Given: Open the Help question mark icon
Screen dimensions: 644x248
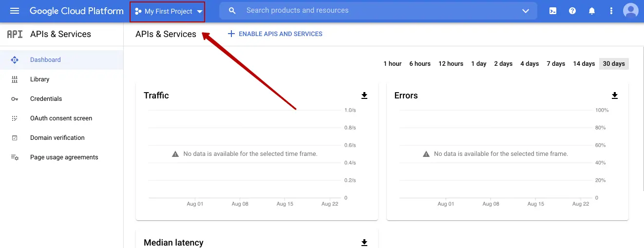Looking at the screenshot, I should [x=572, y=11].
